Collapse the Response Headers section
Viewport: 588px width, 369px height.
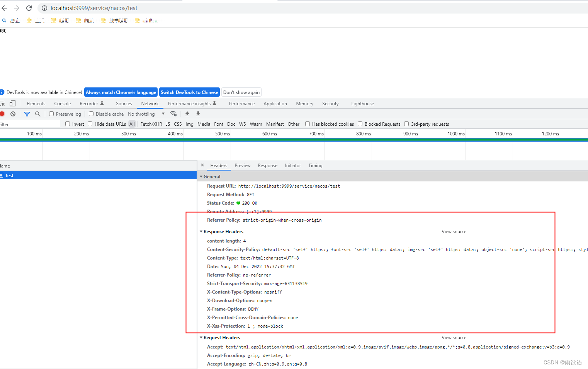[x=201, y=232]
